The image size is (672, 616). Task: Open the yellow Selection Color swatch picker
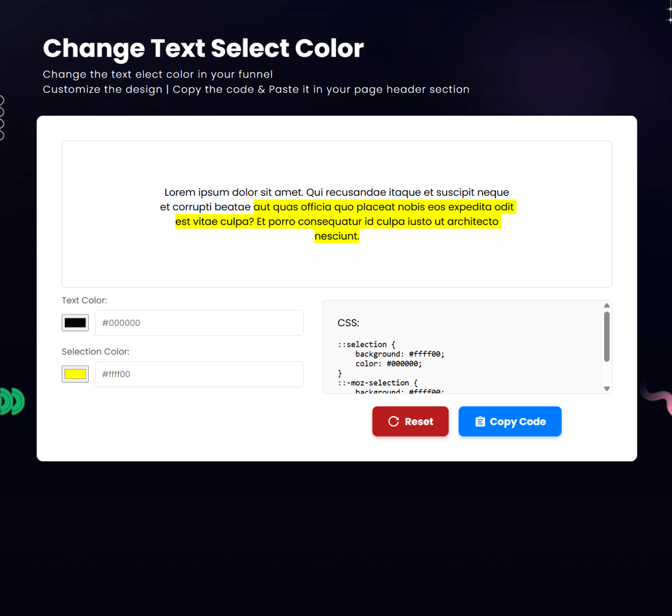pos(75,374)
